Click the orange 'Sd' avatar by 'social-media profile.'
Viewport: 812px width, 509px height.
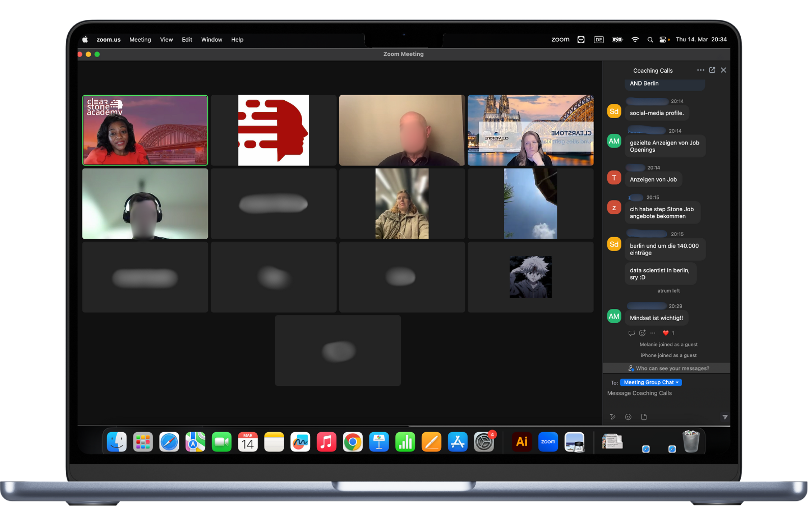pos(614,111)
